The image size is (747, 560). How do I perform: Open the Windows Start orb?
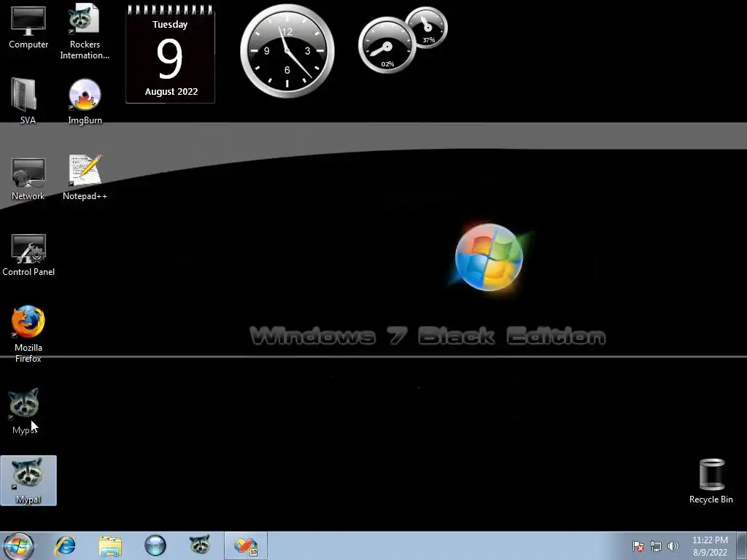click(x=19, y=545)
